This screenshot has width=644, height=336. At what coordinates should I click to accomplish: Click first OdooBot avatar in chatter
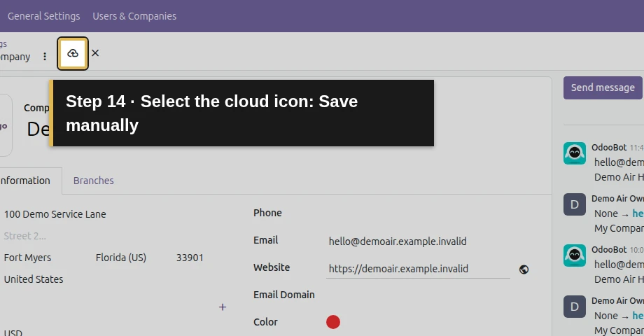[x=575, y=153]
